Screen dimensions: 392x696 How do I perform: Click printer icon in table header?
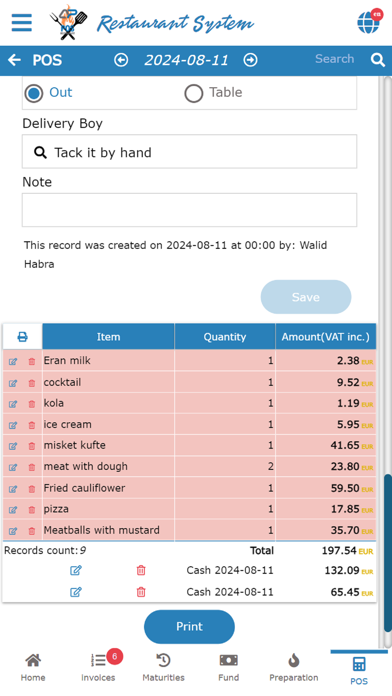click(22, 337)
